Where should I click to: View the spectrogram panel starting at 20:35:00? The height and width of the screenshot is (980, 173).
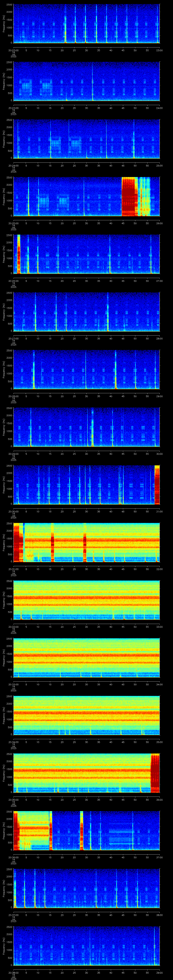pyautogui.click(x=86, y=773)
